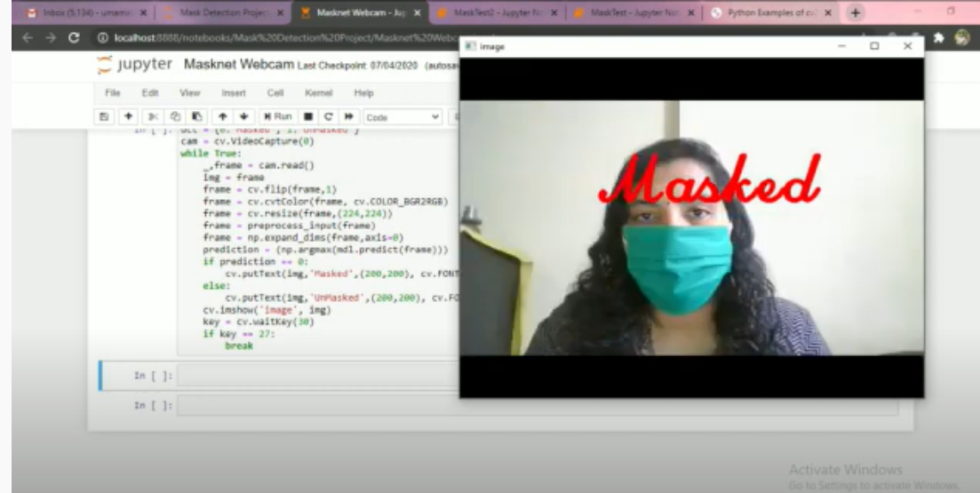Open browser extensions puzzle icon

pos(939,37)
